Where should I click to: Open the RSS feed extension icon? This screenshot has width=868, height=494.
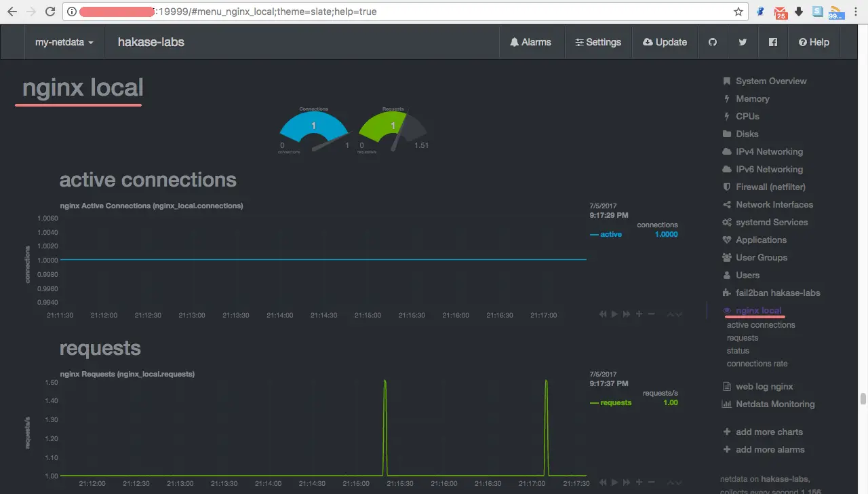(x=837, y=12)
